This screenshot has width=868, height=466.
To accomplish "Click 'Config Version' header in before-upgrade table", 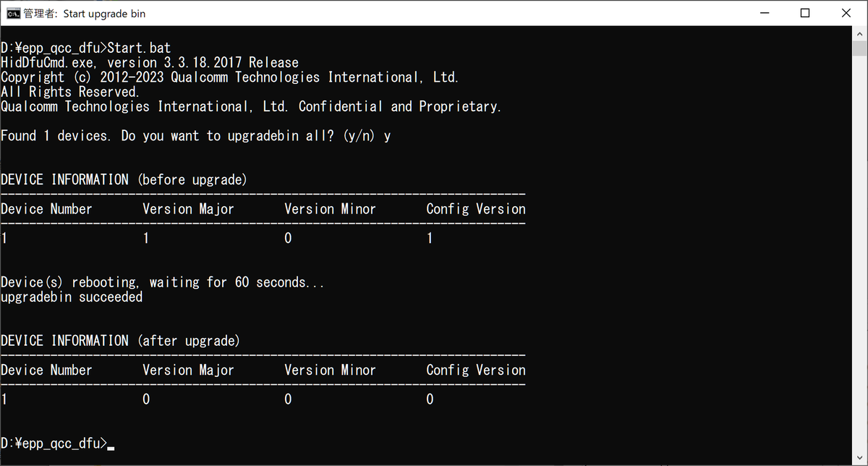I will tap(476, 209).
